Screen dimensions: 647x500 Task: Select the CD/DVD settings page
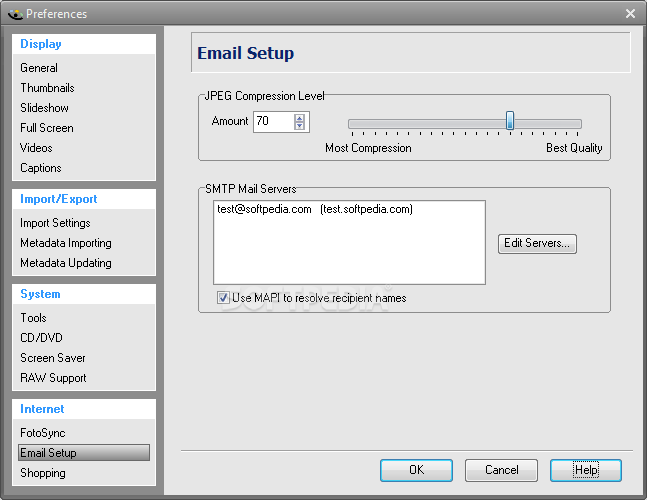click(41, 338)
